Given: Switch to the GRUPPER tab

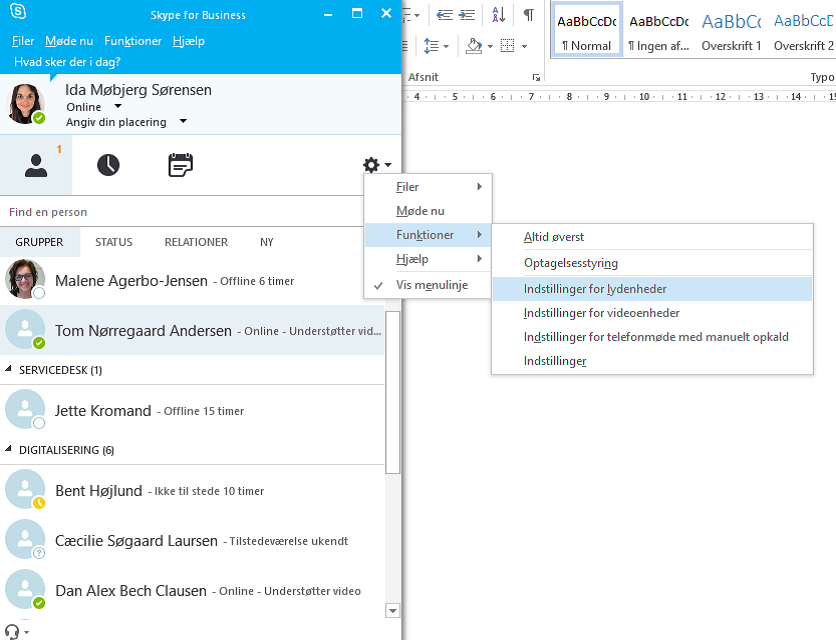Looking at the screenshot, I should point(39,242).
